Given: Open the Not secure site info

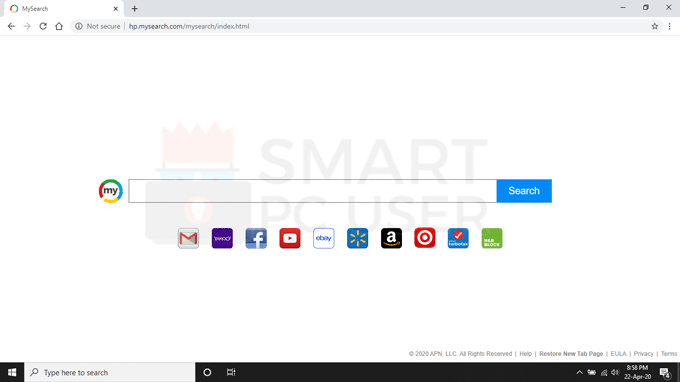Looking at the screenshot, I should pyautogui.click(x=98, y=26).
